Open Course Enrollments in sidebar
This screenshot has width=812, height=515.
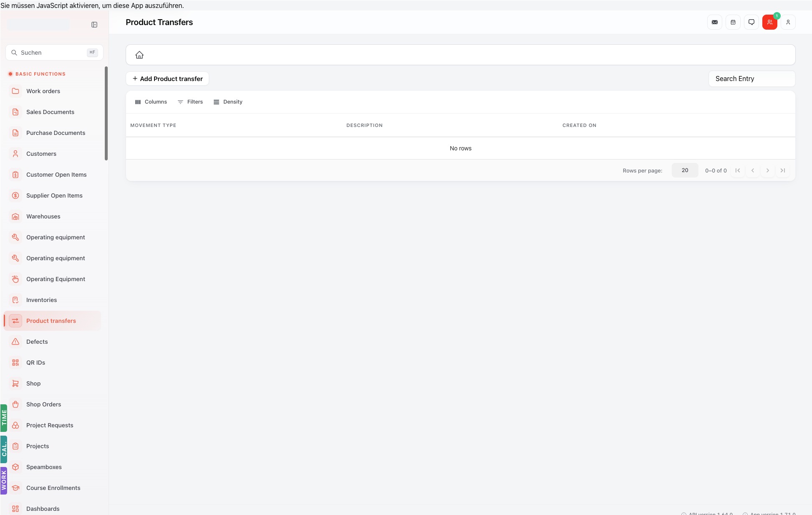(x=52, y=488)
